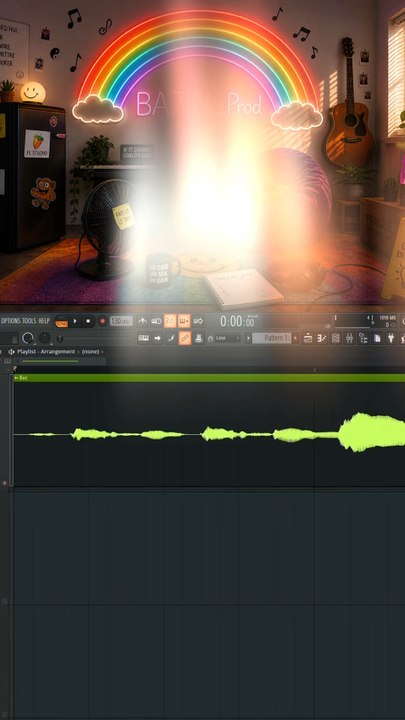Toggle typing keyboard to piano icon
The image size is (405, 720).
coord(143,338)
